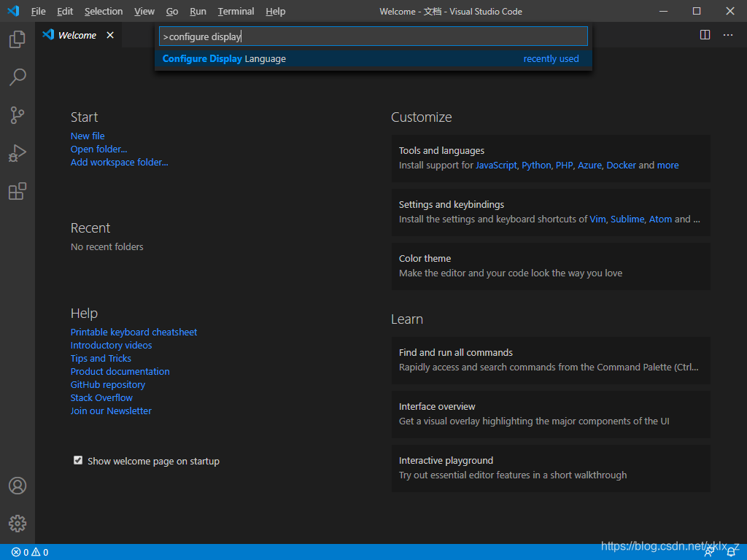Viewport: 747px width, 560px height.
Task: Open Tips and Tricks link
Action: (101, 358)
